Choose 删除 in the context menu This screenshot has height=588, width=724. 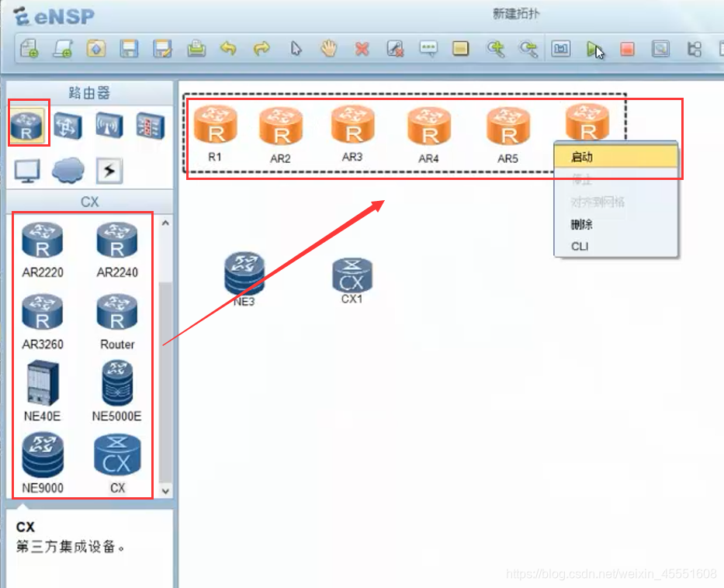pyautogui.click(x=616, y=225)
